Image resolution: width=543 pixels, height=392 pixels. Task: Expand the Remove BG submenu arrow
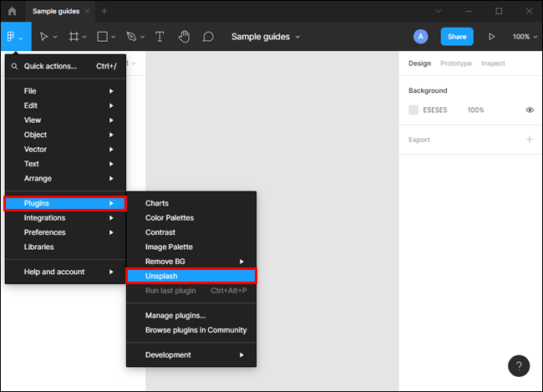pyautogui.click(x=241, y=262)
